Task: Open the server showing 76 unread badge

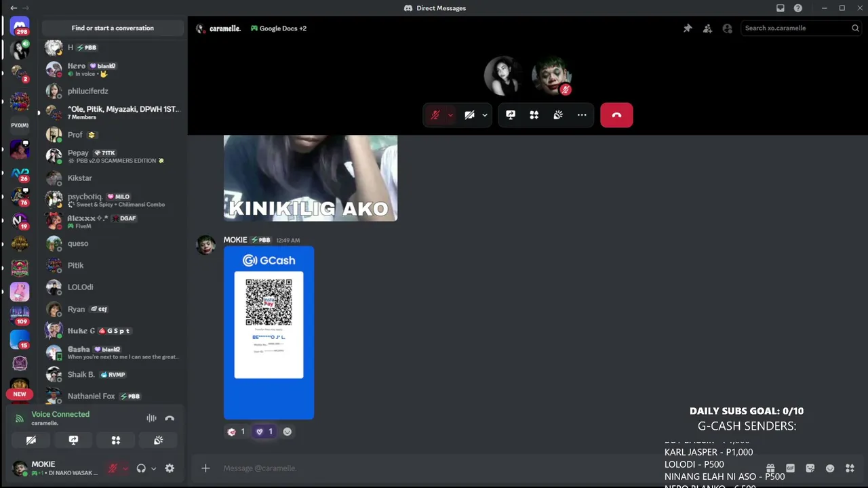Action: click(20, 197)
